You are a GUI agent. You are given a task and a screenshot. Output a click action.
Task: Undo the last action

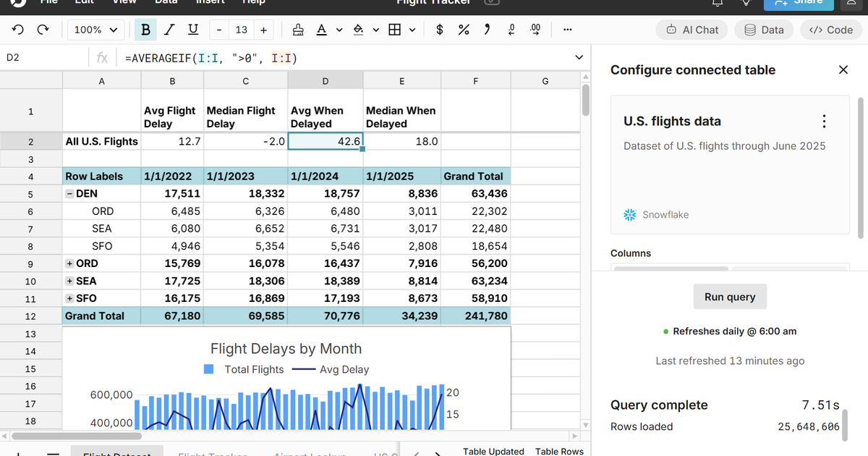18,30
